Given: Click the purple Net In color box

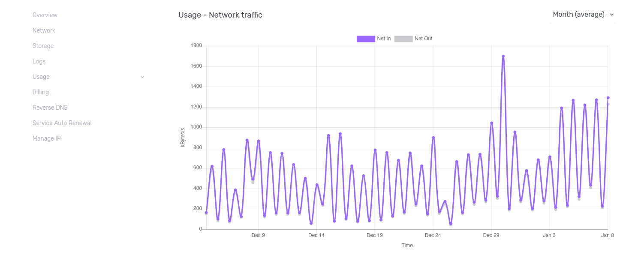Looking at the screenshot, I should 366,39.
